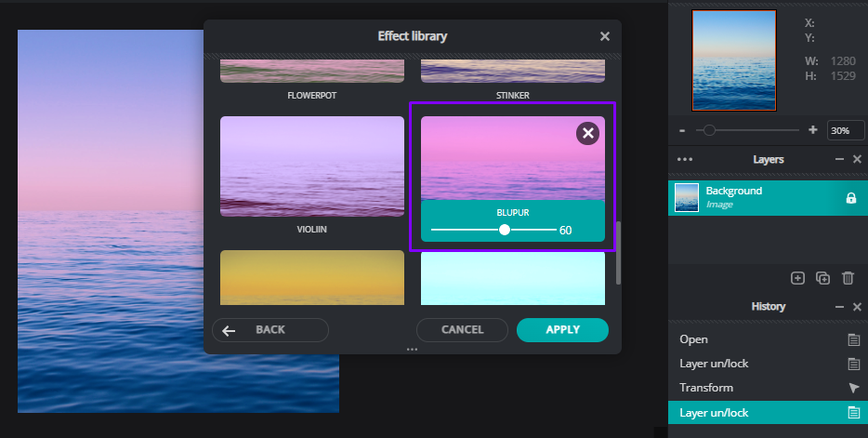Zoom in with the plus icon
868x438 pixels.
pos(812,130)
